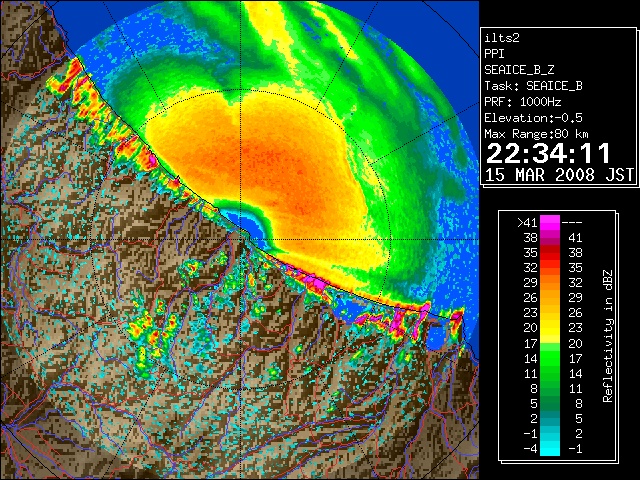The height and width of the screenshot is (480, 640).
Task: Click the 'Task: SEAICE_B' line
Action: [533, 86]
